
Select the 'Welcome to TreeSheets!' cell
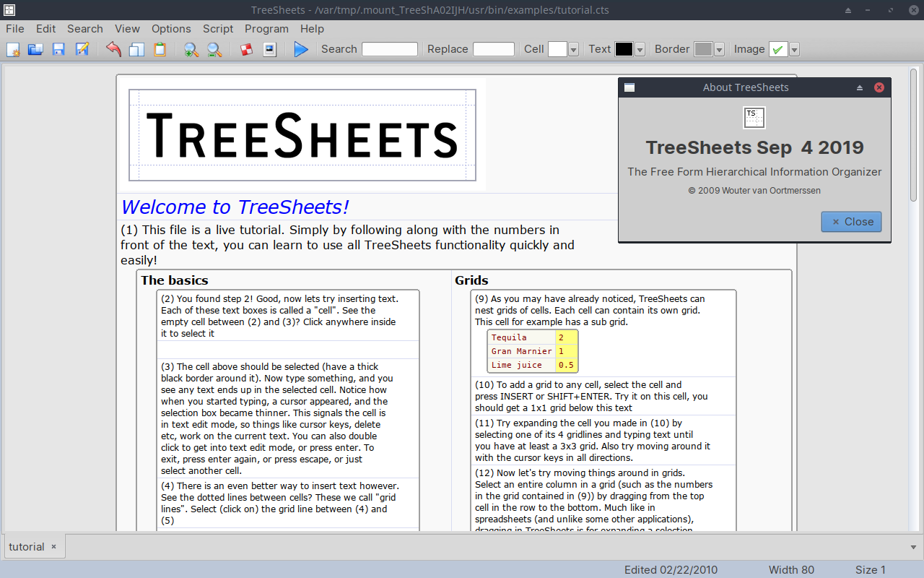pos(235,207)
